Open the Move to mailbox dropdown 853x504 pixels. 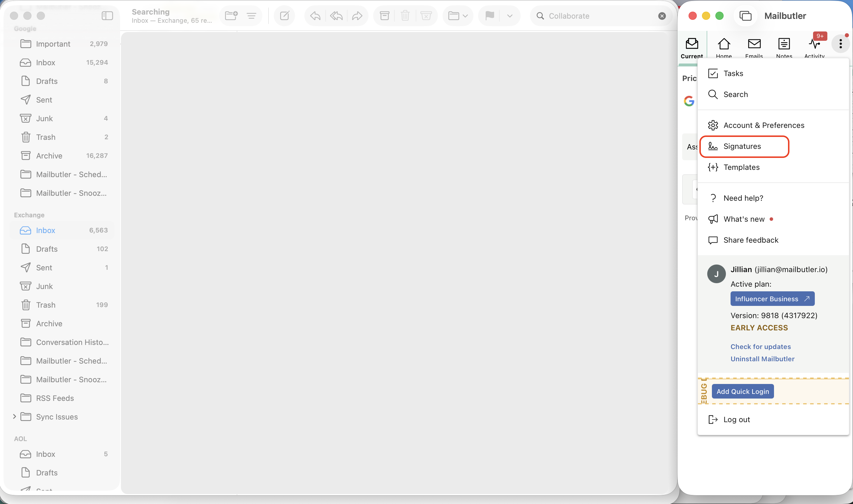(458, 16)
